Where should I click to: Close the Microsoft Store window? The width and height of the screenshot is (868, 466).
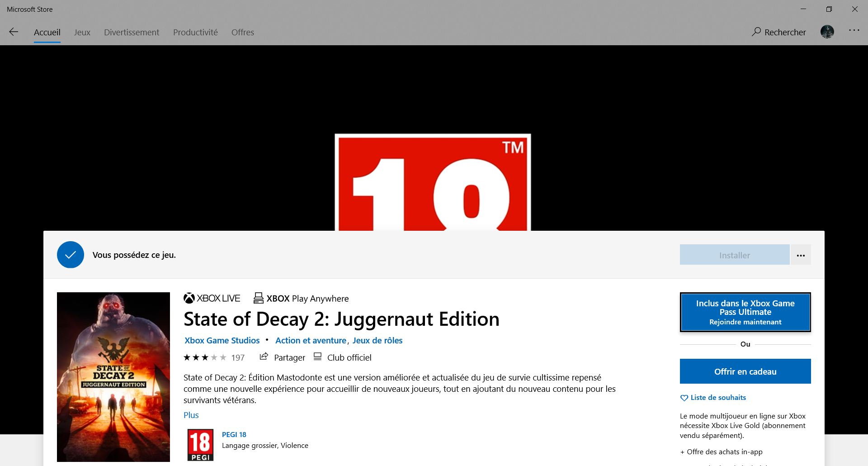pos(855,9)
